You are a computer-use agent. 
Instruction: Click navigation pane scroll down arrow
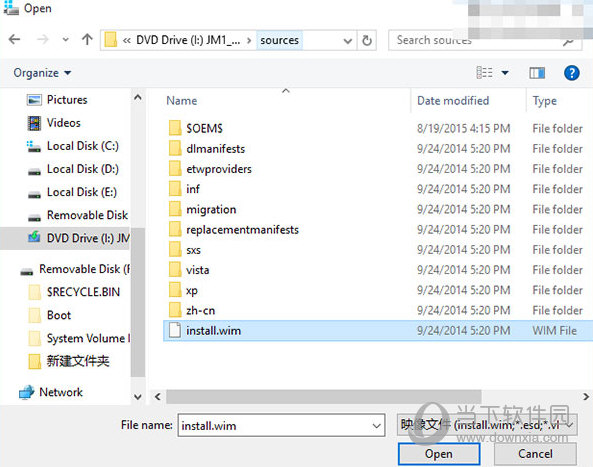[x=138, y=397]
